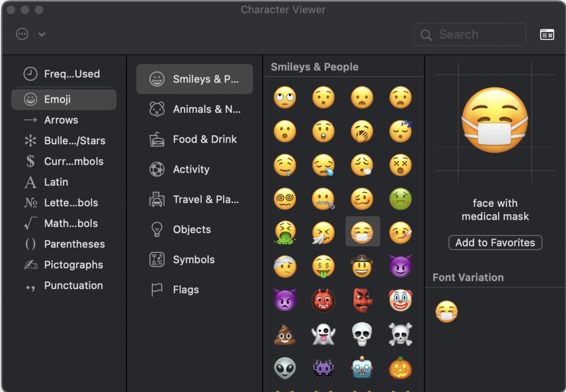Choose the money-mouth face emoji
Viewport: 566px width, 392px height.
point(323,266)
